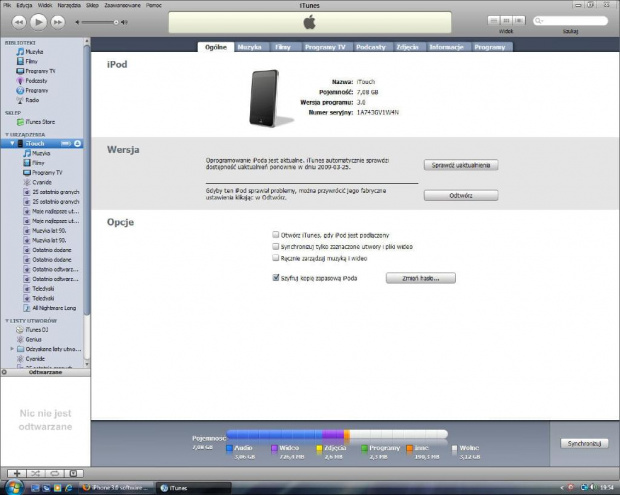Toggle repeat button at bottom
620x495 pixels.
pyautogui.click(x=55, y=473)
